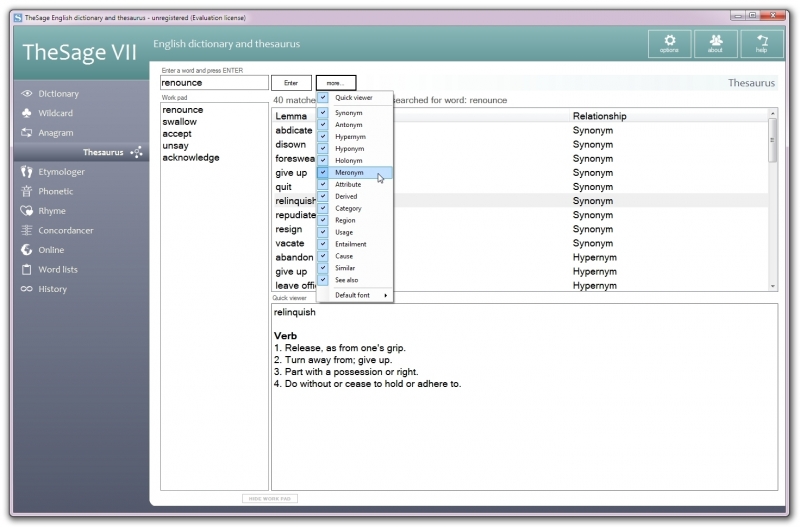
Task: Select 'renounce' in the work pad
Action: click(x=183, y=110)
